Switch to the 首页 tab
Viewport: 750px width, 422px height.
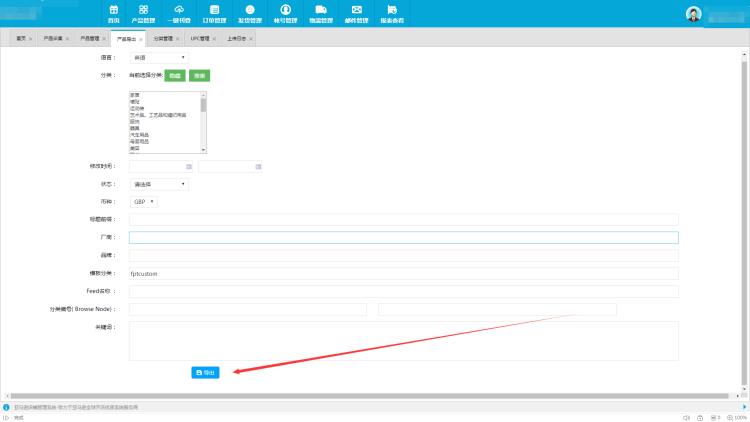[x=21, y=38]
